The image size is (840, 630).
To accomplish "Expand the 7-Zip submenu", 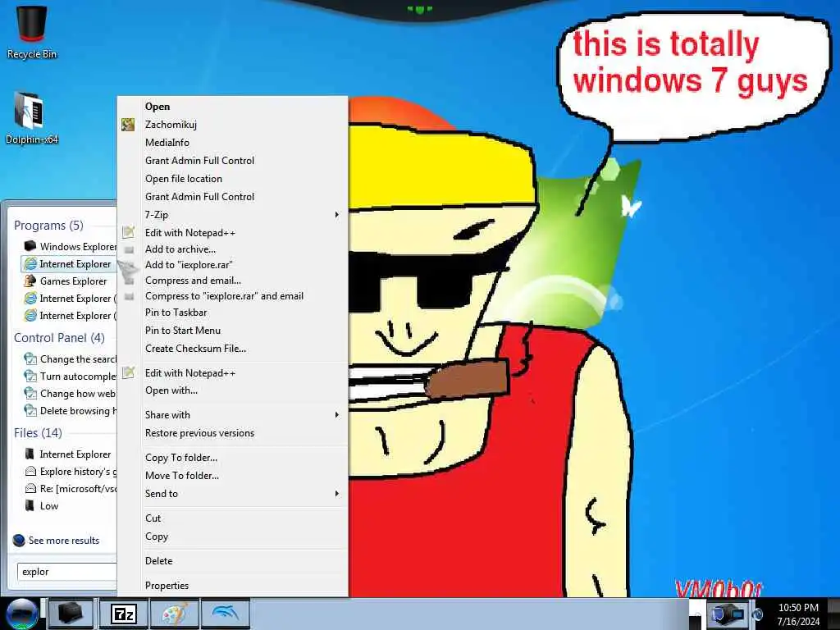I will [x=233, y=214].
